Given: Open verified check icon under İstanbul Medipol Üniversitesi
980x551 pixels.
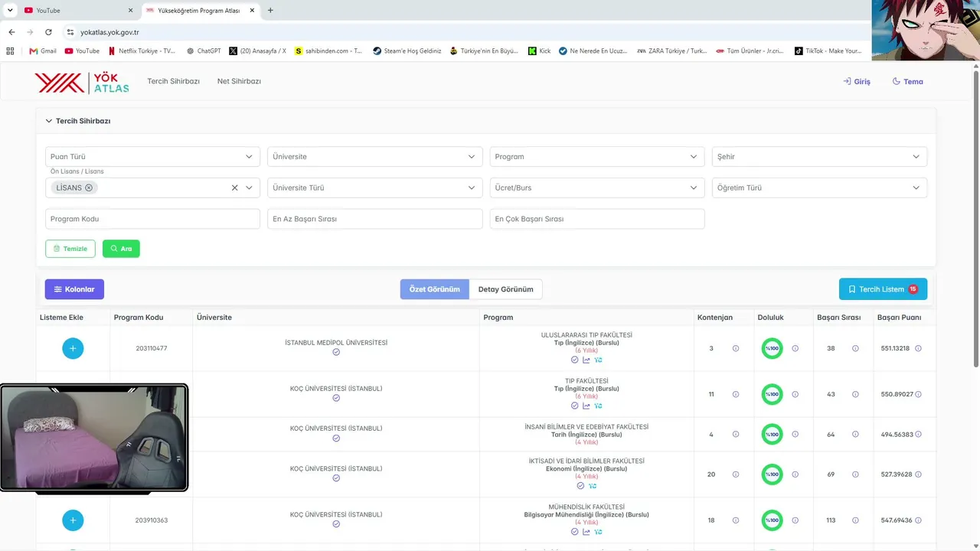Looking at the screenshot, I should [336, 352].
